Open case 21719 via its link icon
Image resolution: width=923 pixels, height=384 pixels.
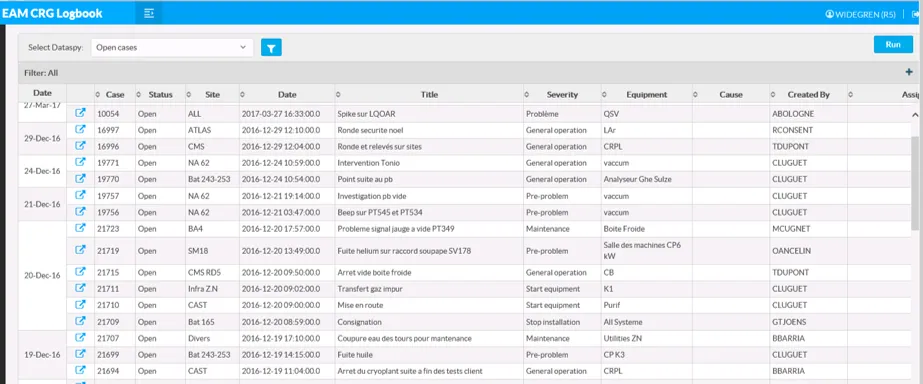pyautogui.click(x=81, y=250)
